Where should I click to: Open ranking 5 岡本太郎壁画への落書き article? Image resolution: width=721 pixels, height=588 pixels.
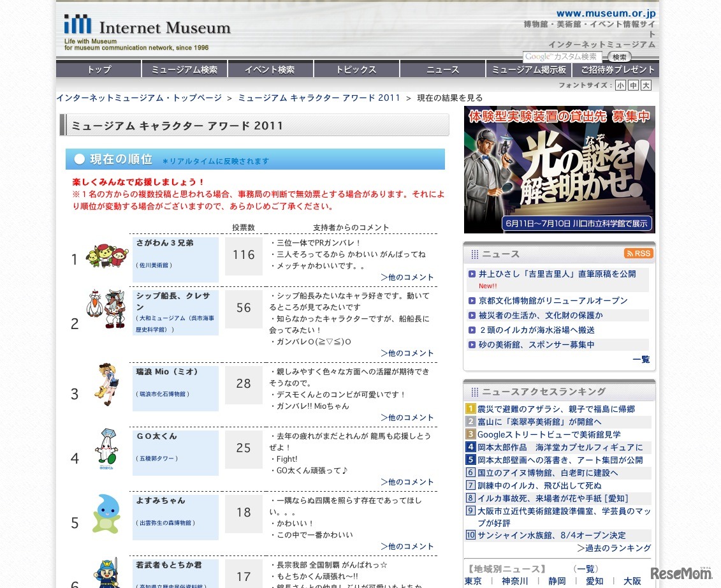coord(560,460)
